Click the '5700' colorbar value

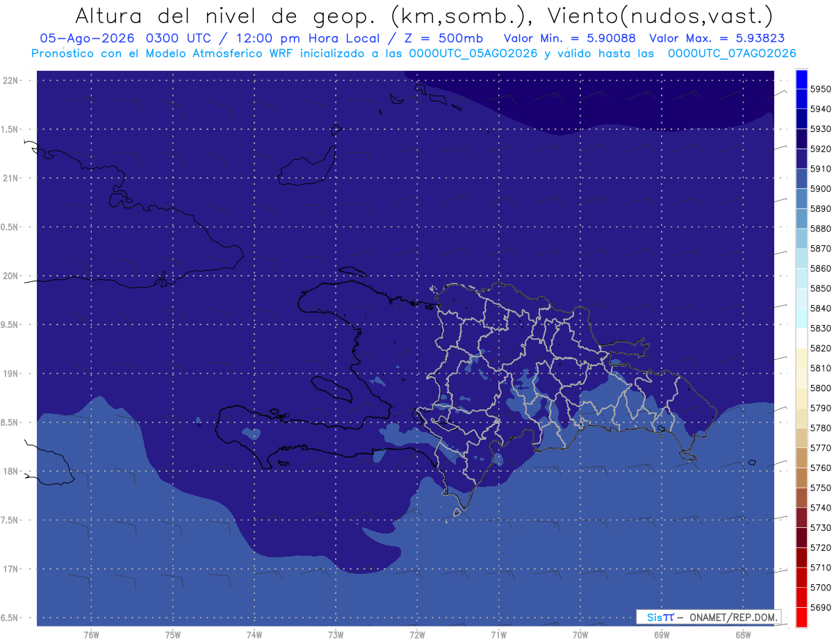[x=821, y=588]
